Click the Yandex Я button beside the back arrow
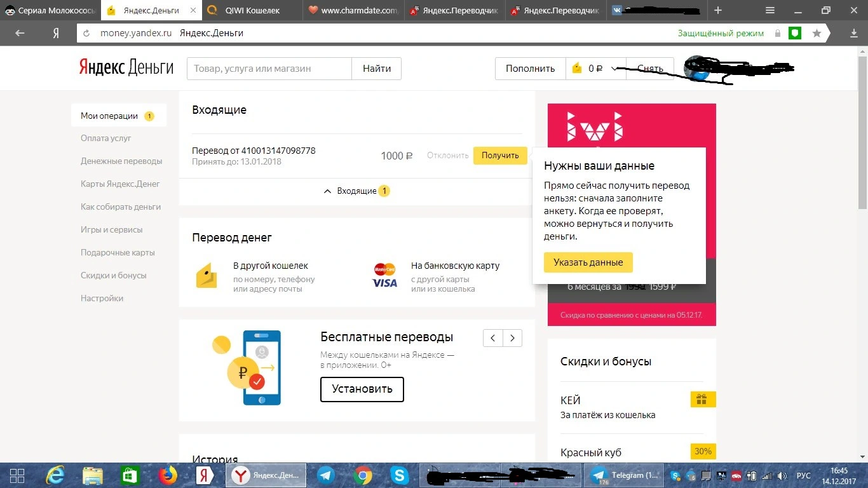The width and height of the screenshot is (868, 488). coord(56,33)
